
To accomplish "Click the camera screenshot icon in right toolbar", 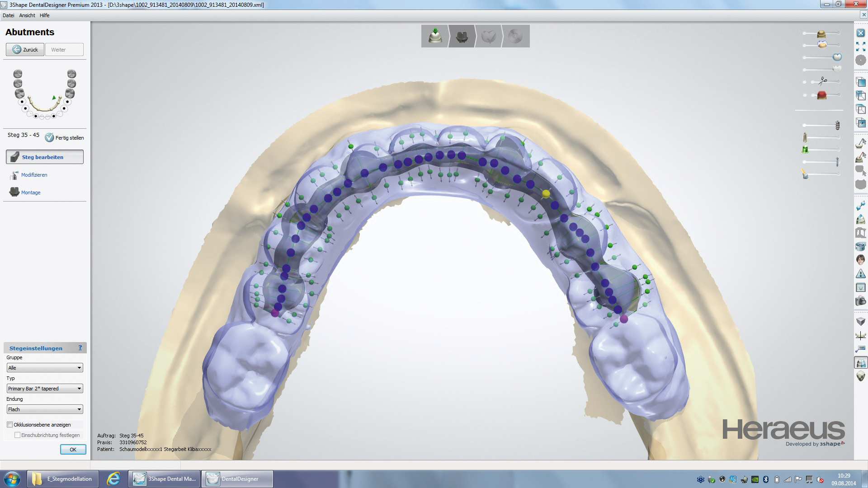I will point(861,301).
